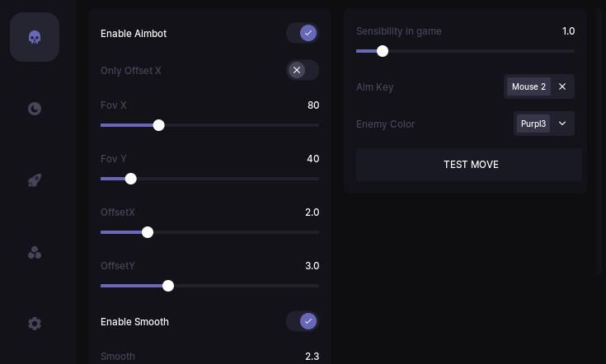This screenshot has height=364, width=606.
Task: Open the rocket icon sidebar section
Action: click(x=35, y=180)
